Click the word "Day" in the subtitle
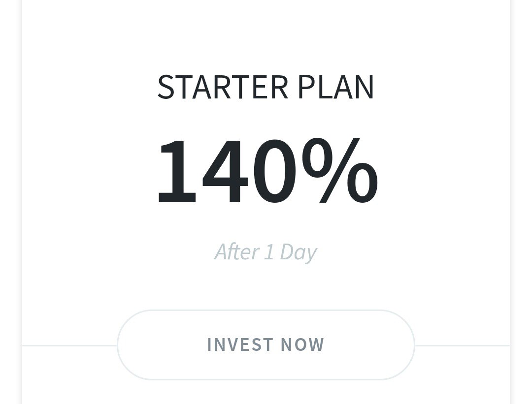Screen dimensions: 532x404 point(298,253)
